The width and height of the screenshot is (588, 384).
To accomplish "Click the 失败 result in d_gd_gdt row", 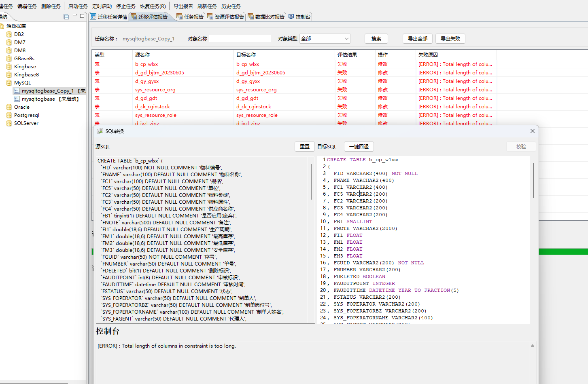I will 342,98.
